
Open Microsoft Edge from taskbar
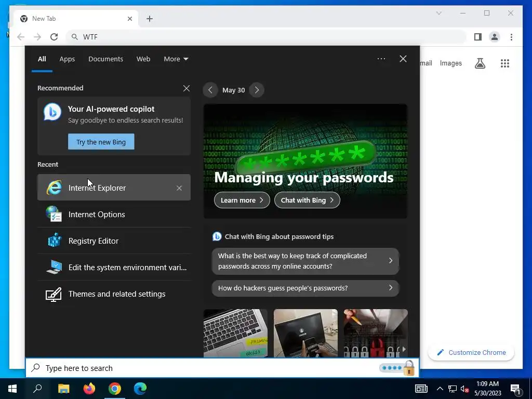pos(140,389)
